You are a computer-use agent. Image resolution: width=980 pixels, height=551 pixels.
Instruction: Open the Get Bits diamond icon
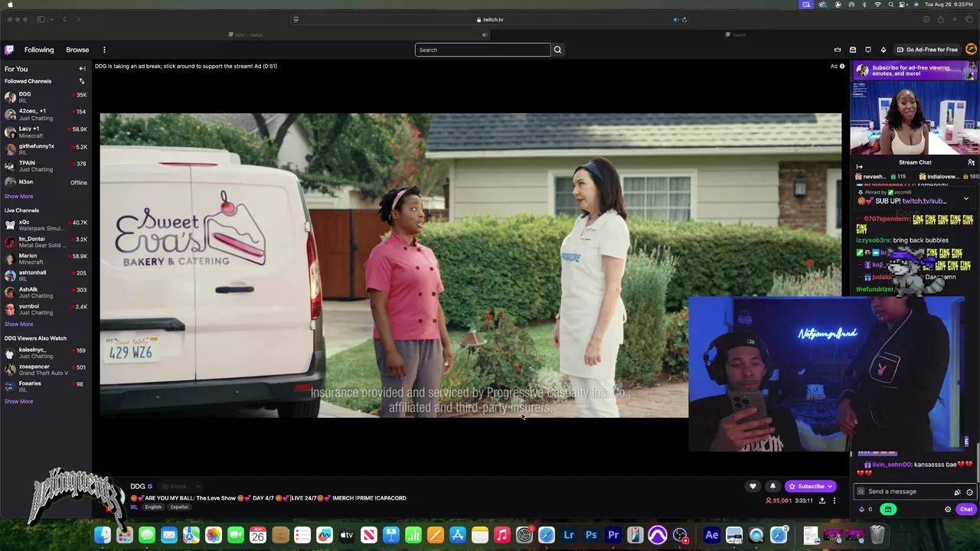pos(883,50)
